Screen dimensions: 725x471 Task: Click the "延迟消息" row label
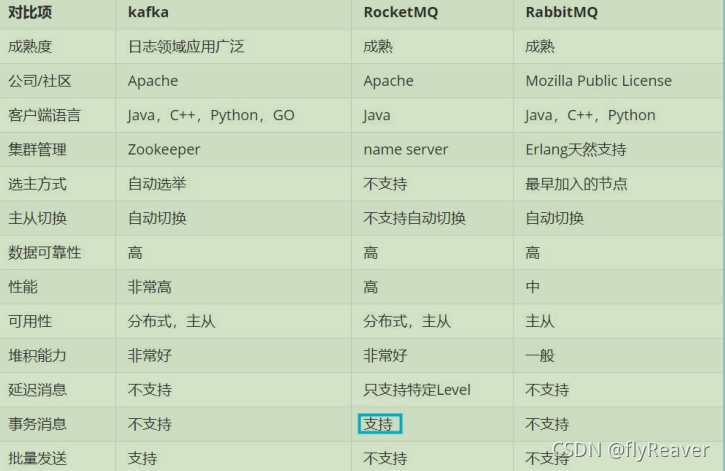point(37,390)
